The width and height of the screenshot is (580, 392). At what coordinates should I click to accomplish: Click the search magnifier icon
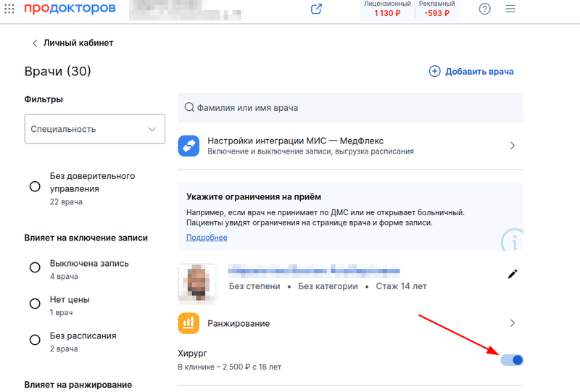pyautogui.click(x=189, y=108)
